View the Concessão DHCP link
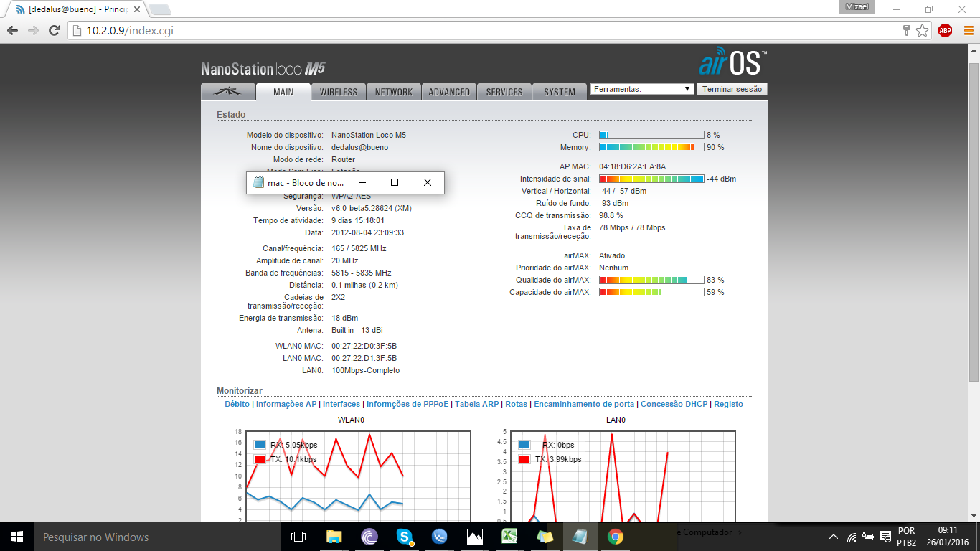Image resolution: width=980 pixels, height=551 pixels. click(x=674, y=404)
